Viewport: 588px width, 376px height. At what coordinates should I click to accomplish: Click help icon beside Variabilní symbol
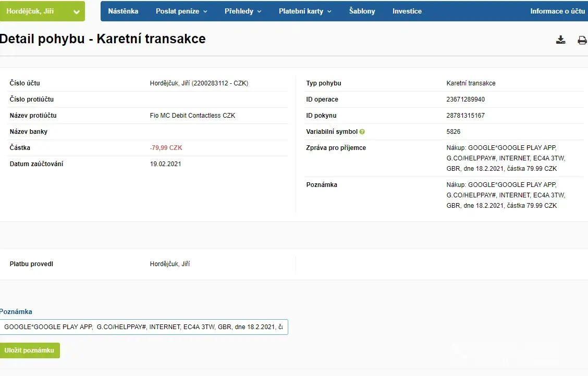point(362,132)
